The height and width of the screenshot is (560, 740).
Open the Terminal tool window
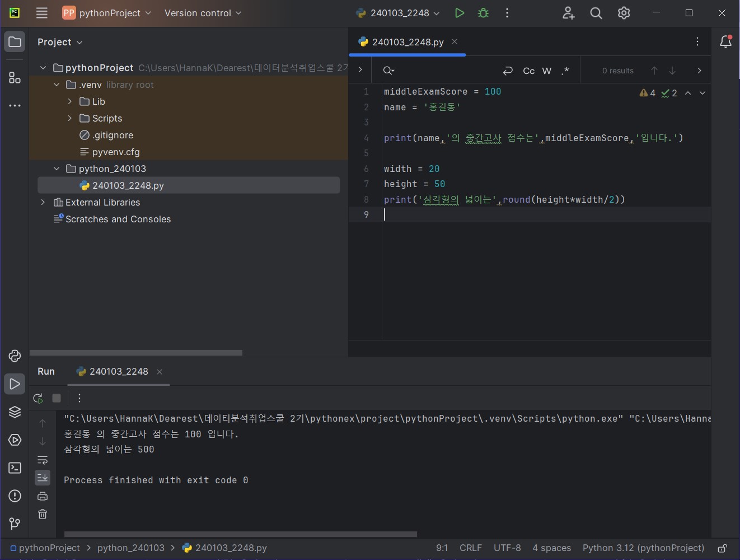tap(15, 468)
